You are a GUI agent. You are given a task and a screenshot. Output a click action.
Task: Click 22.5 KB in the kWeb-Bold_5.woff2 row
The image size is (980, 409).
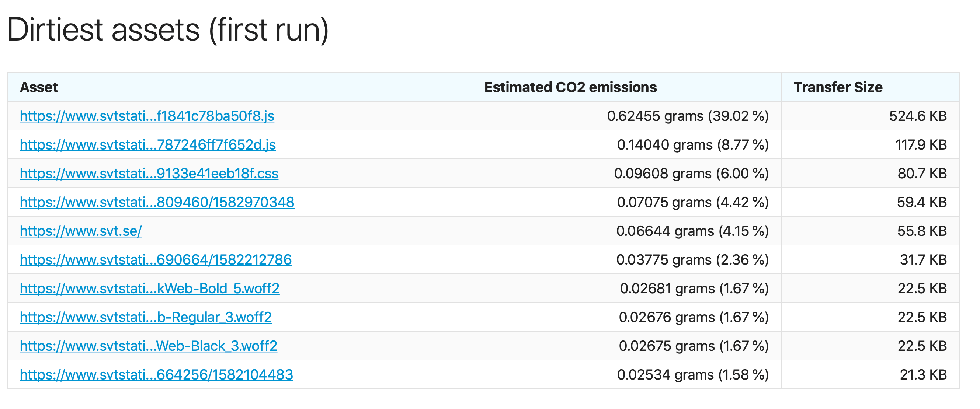tap(922, 289)
